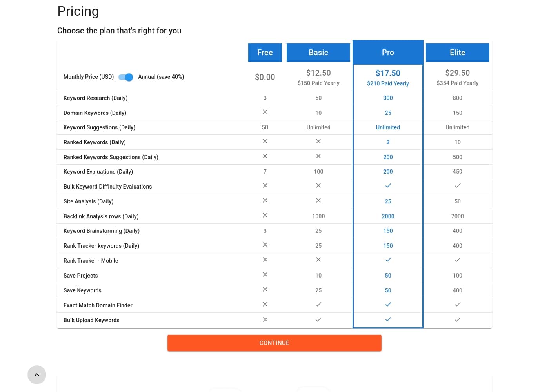Click the 'Exact Match Domain Finder' row label

click(98, 305)
